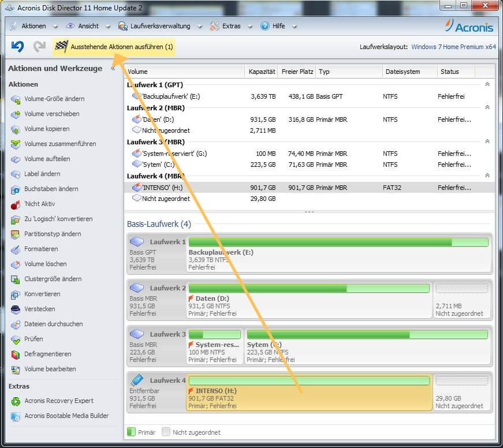
Task: Click the Formatieren icon in sidebar
Action: [x=16, y=249]
